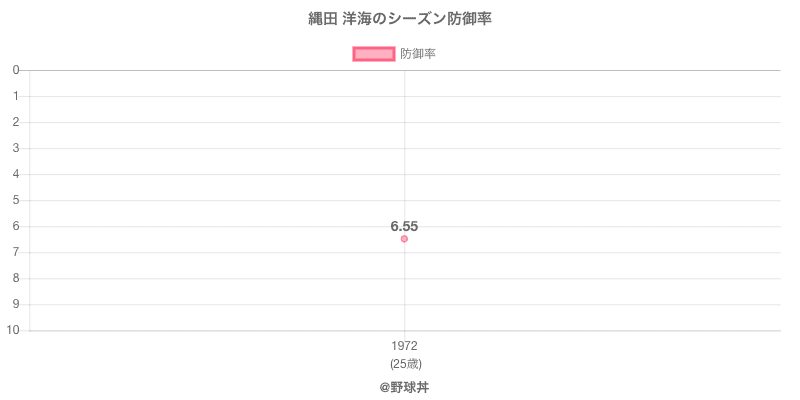Click the (25歳) age label

click(x=404, y=364)
